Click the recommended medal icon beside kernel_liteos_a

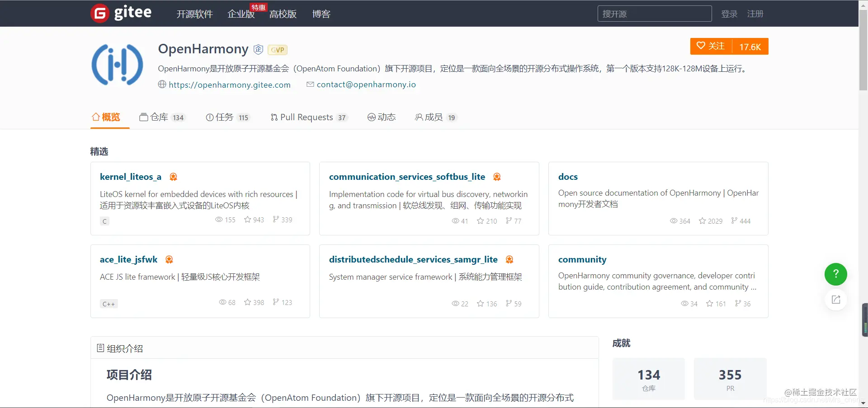click(x=173, y=177)
